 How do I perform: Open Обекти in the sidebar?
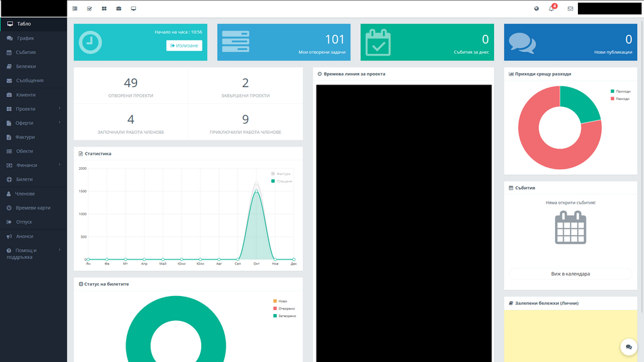coord(34,151)
